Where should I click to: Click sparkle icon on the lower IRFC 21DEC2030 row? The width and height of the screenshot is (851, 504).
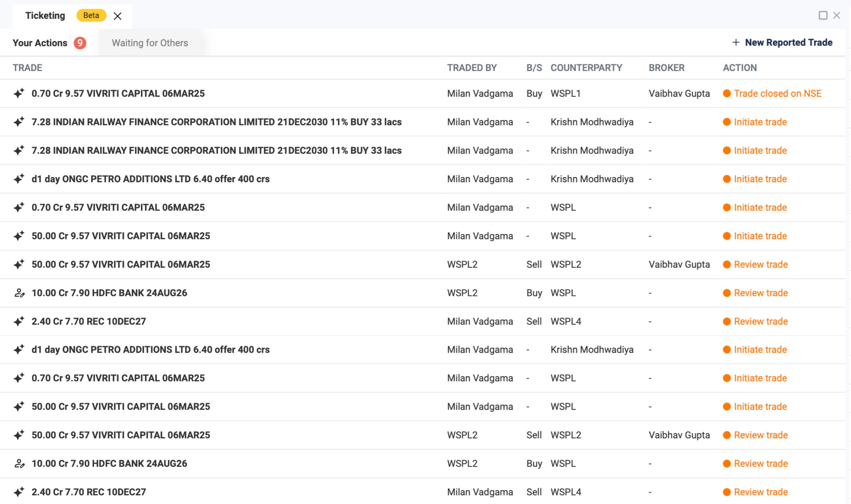(19, 150)
